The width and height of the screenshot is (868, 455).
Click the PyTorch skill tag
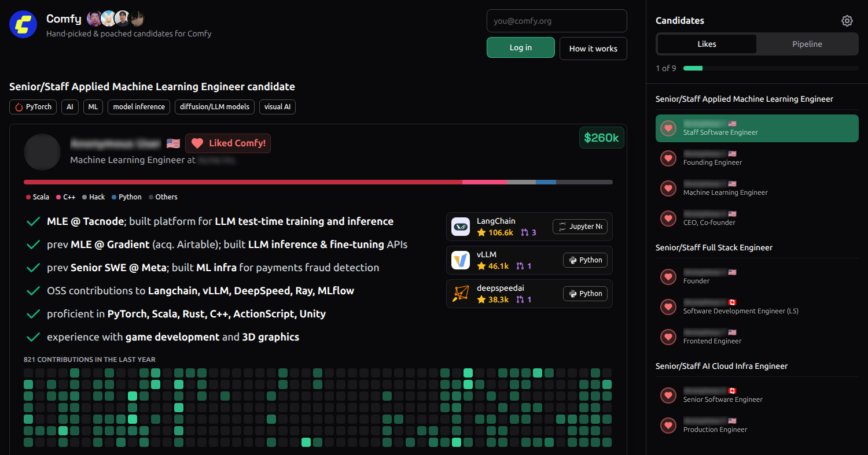33,107
